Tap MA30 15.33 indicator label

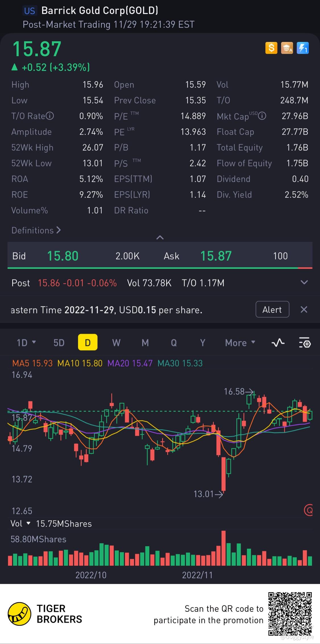(180, 363)
